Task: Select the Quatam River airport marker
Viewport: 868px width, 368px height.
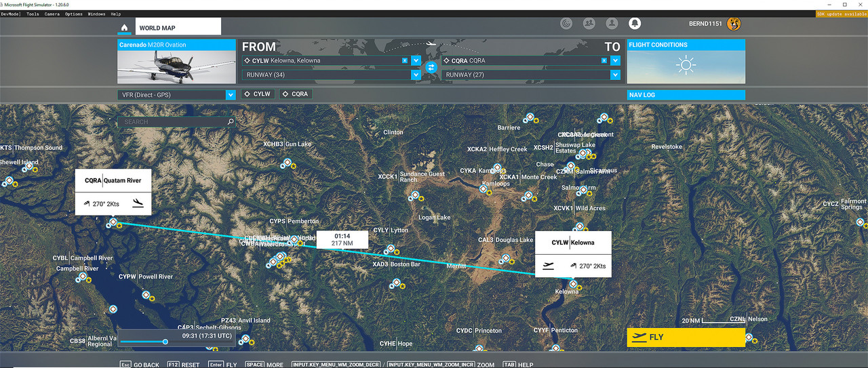Action: coord(113,222)
